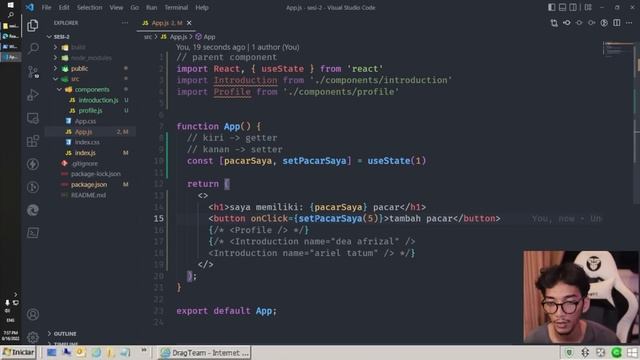640x360 pixels.
Task: Open the Run menu
Action: 151,7
